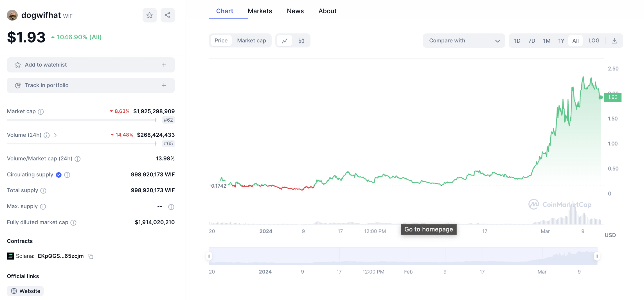This screenshot has width=644, height=300.
Task: Open the Markets tab
Action: 260,11
